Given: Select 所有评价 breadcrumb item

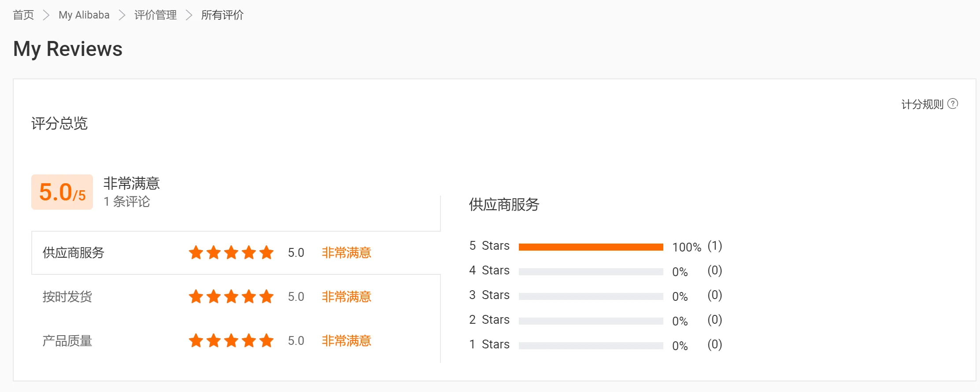Looking at the screenshot, I should pyautogui.click(x=222, y=15).
